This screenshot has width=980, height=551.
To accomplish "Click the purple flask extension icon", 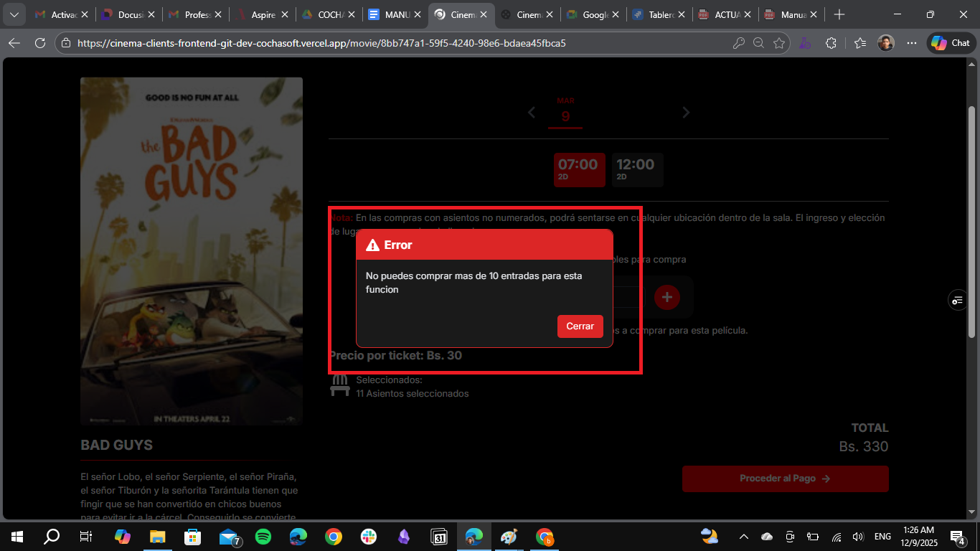I will click(x=805, y=42).
